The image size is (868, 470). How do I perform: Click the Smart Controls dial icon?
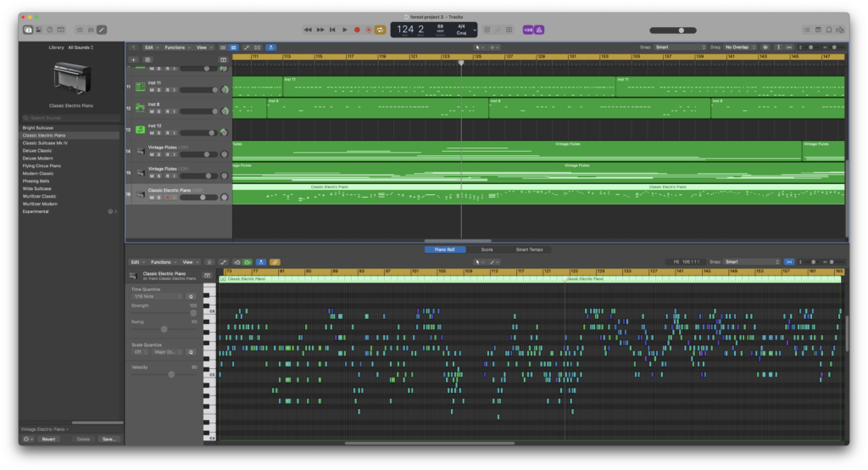point(80,30)
